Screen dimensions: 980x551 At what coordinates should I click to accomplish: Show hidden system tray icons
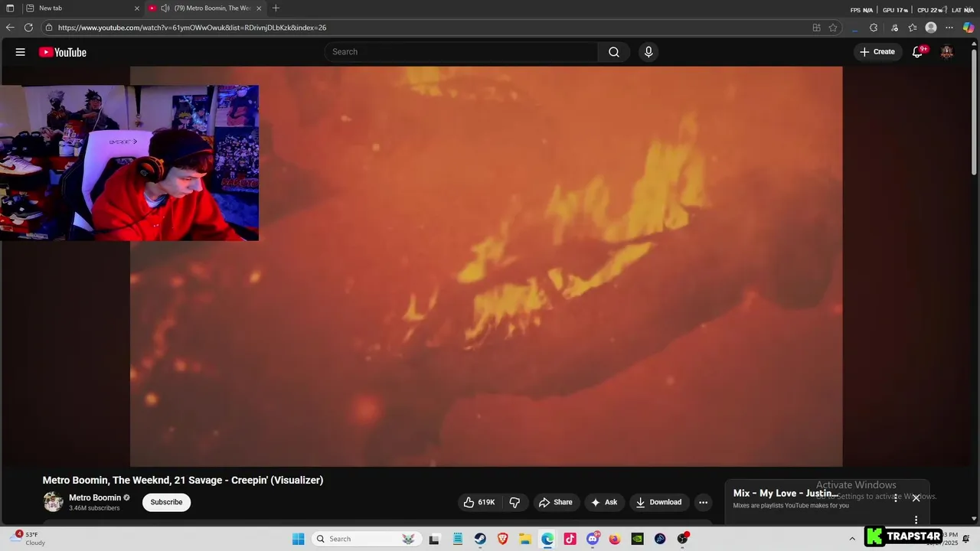(x=852, y=539)
